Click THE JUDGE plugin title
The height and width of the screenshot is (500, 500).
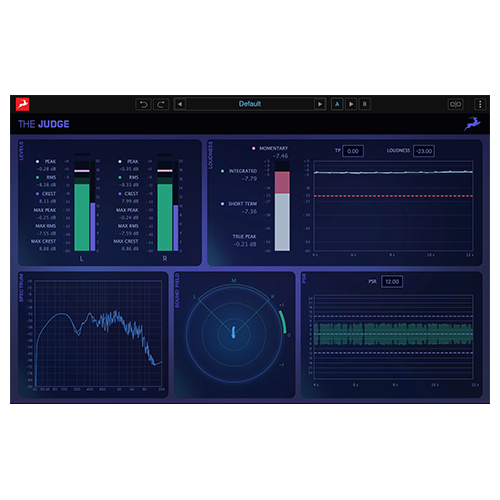(44, 124)
